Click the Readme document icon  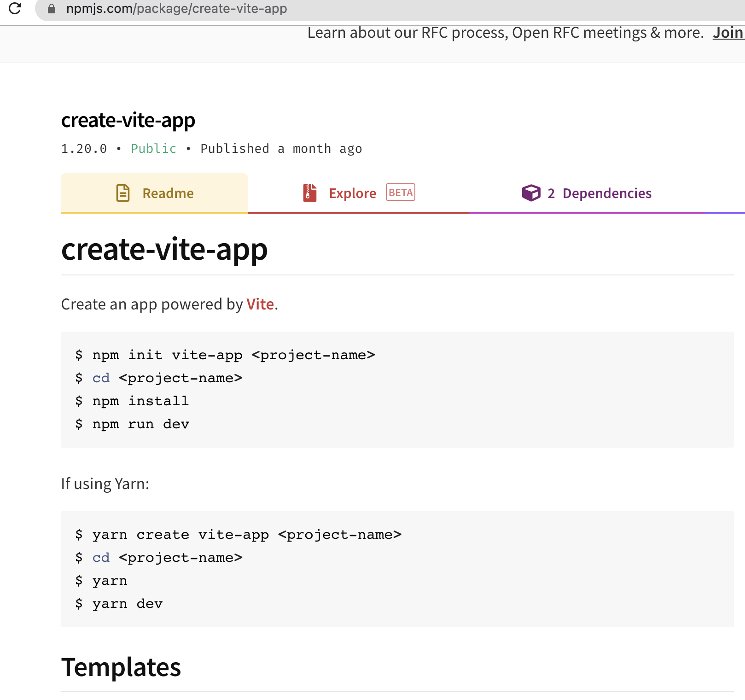coord(123,193)
